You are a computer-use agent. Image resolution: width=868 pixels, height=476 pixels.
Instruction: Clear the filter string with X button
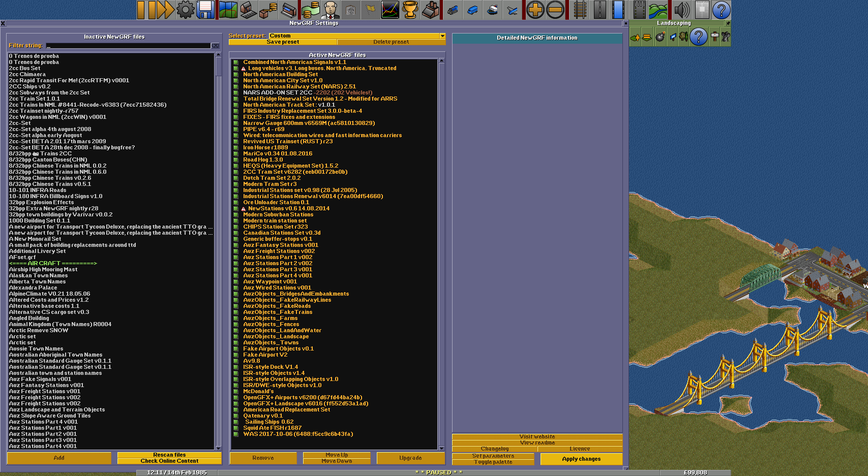tap(216, 46)
